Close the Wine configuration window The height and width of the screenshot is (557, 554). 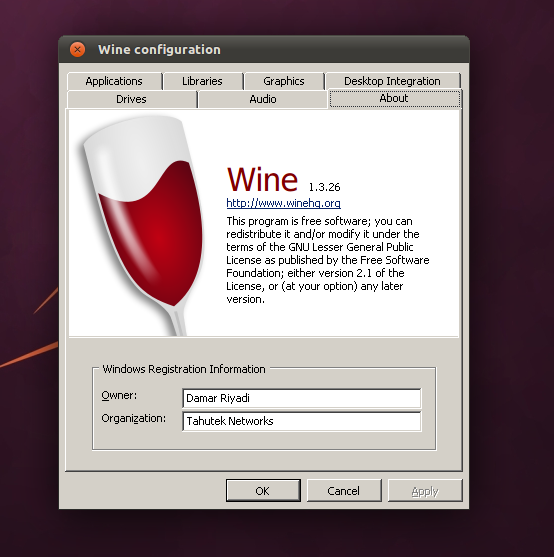coord(77,49)
